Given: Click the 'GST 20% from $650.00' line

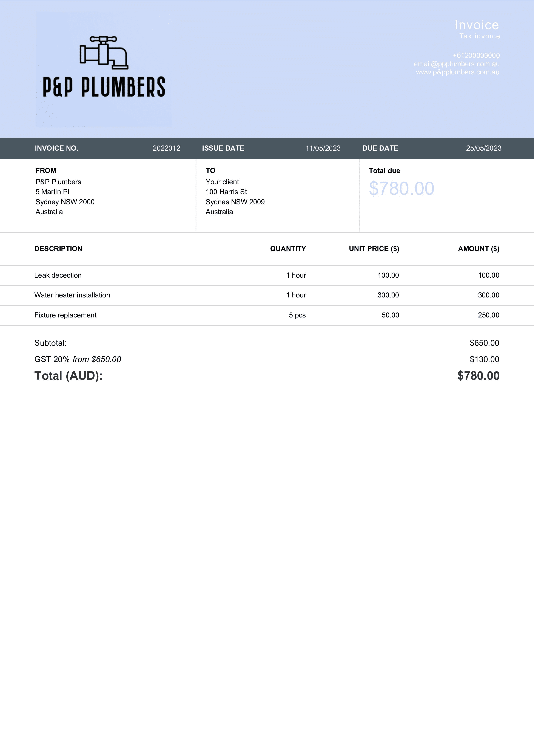Looking at the screenshot, I should pos(78,359).
